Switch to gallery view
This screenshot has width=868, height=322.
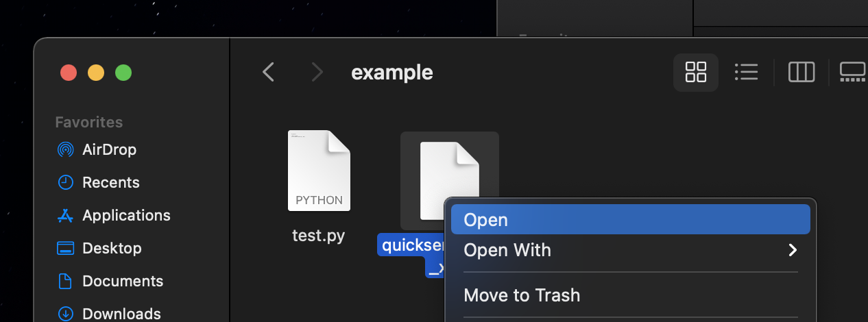pos(853,72)
